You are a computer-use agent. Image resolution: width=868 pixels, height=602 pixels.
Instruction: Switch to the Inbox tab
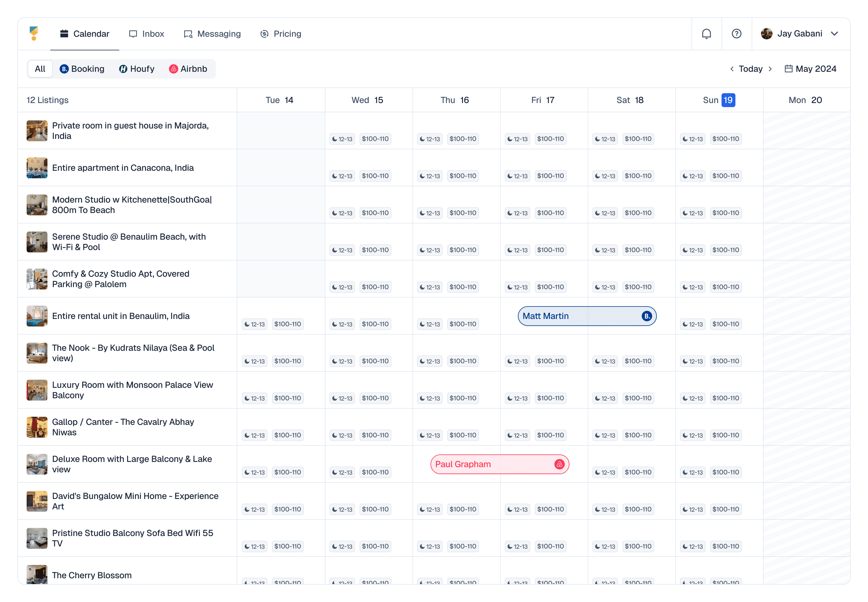coord(147,34)
